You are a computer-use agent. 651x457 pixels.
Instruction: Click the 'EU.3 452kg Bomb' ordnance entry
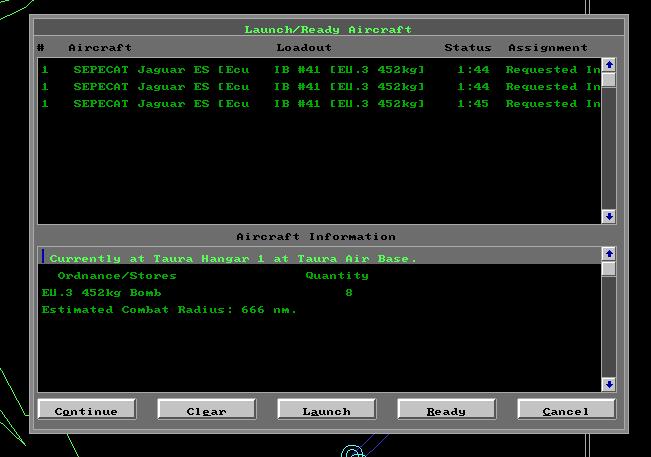(x=101, y=293)
